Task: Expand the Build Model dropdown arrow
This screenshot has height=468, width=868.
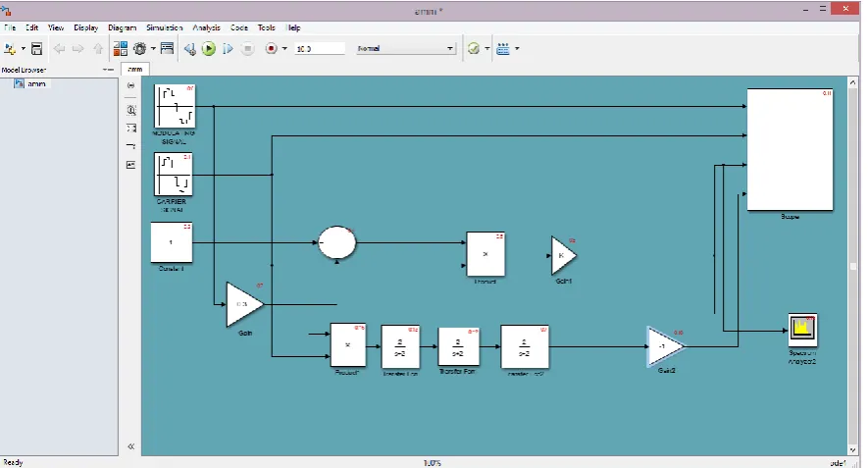Action: click(x=517, y=49)
